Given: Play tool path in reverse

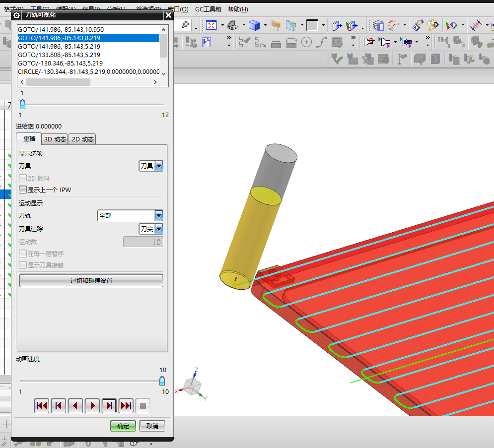Looking at the screenshot, I should coord(75,405).
